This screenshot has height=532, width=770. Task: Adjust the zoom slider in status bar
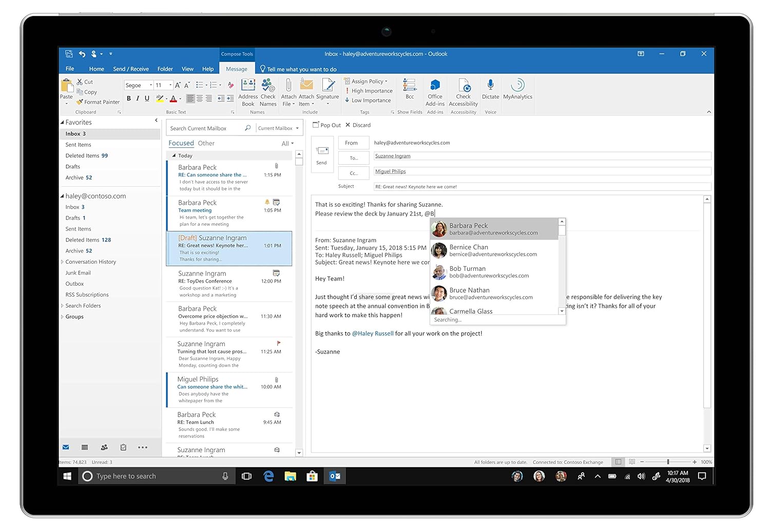click(x=668, y=462)
